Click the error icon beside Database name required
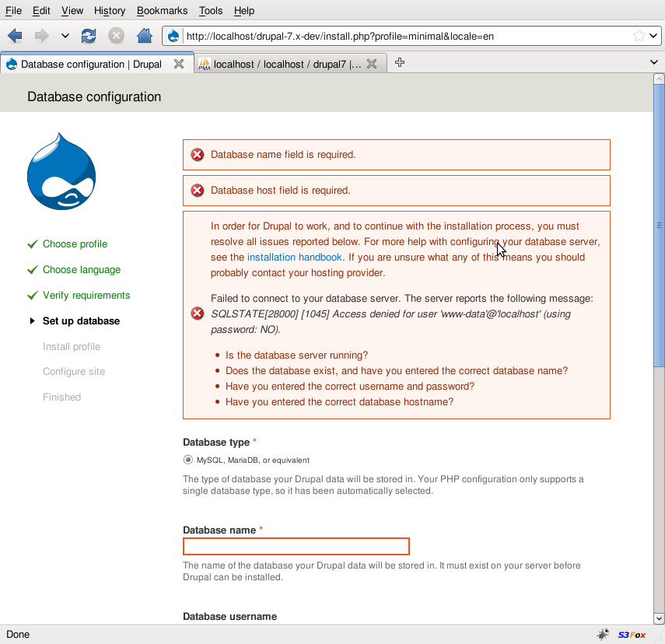 (198, 155)
